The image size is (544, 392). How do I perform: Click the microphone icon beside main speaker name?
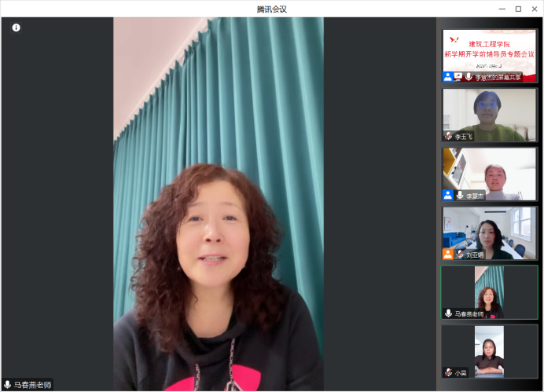pyautogui.click(x=8, y=385)
